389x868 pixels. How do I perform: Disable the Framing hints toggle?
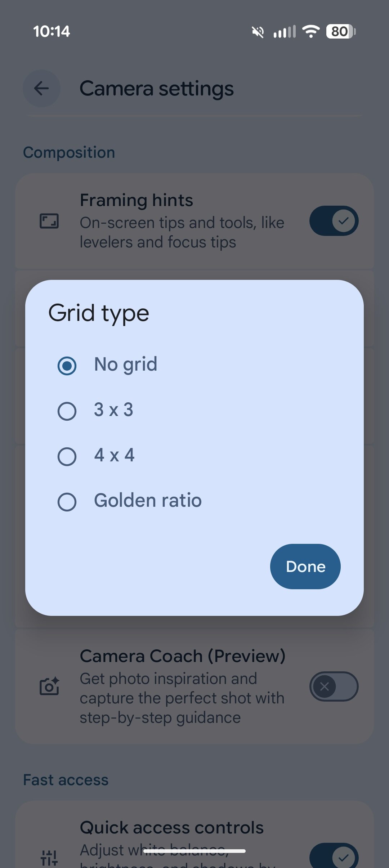pos(334,221)
